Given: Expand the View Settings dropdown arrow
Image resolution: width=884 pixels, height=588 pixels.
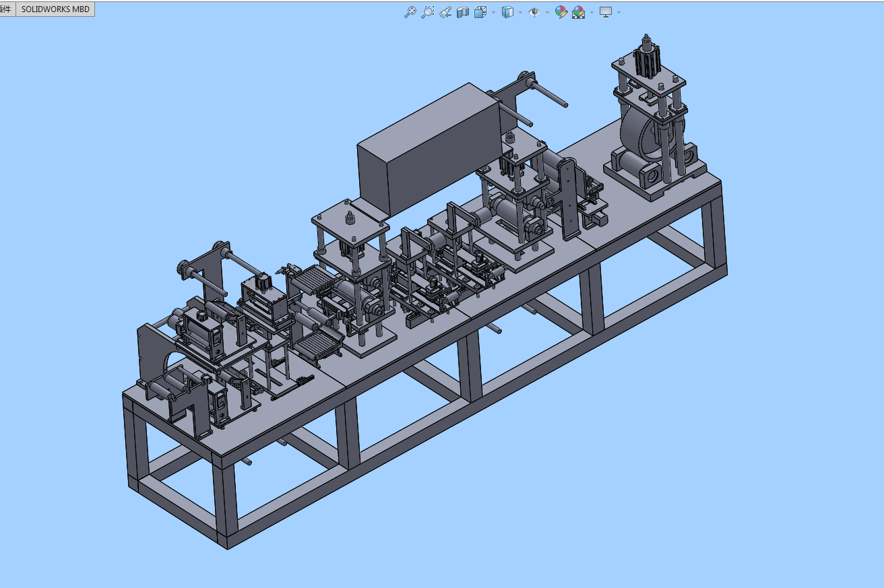Looking at the screenshot, I should pyautogui.click(x=618, y=12).
